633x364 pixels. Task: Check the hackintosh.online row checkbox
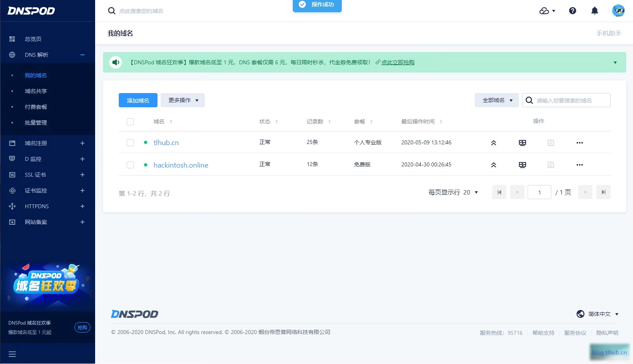click(x=130, y=165)
